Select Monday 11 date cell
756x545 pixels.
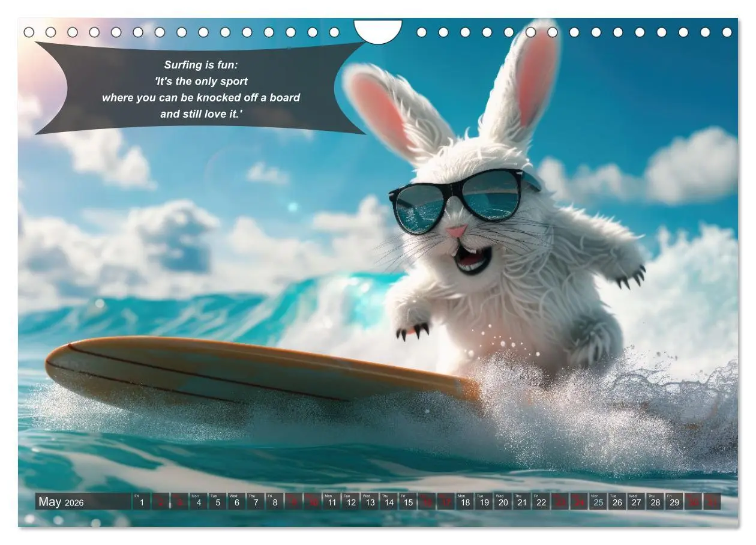[332, 502]
